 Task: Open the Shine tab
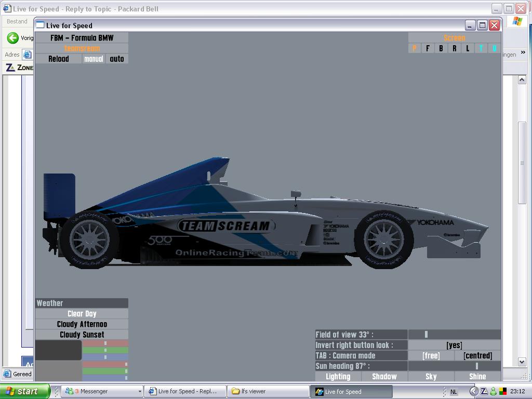[x=478, y=377]
